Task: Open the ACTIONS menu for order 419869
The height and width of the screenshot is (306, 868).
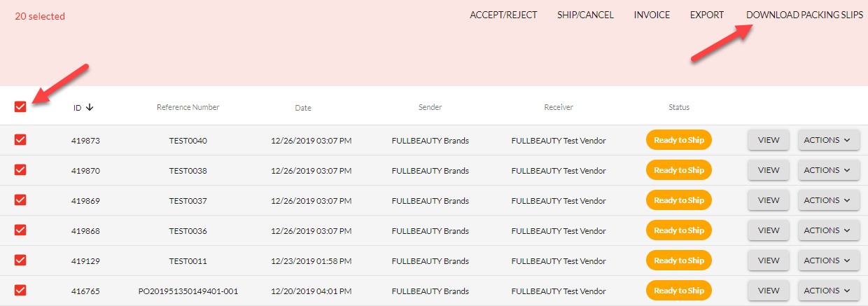Action: (x=829, y=200)
